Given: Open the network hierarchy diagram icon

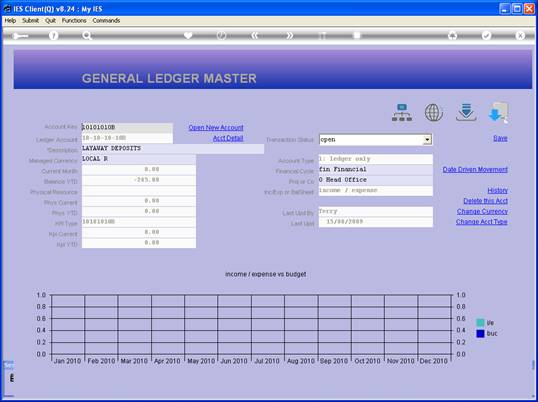Looking at the screenshot, I should click(402, 113).
